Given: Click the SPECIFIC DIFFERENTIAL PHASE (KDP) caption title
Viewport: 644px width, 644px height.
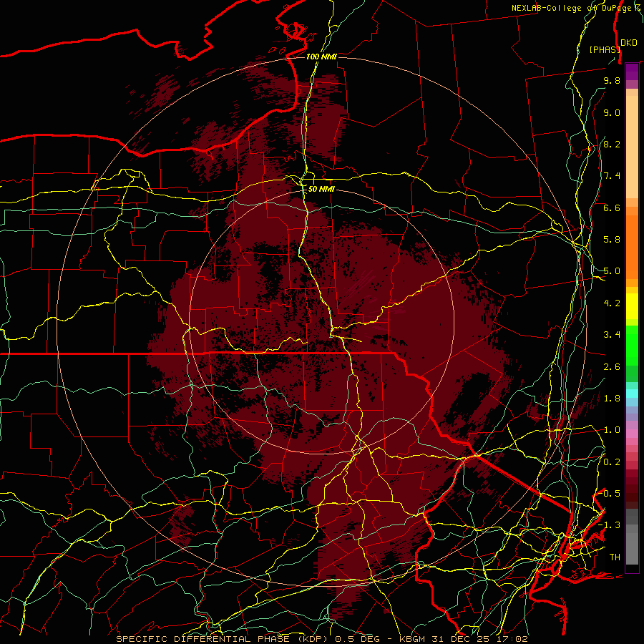Looking at the screenshot, I should click(x=223, y=639).
